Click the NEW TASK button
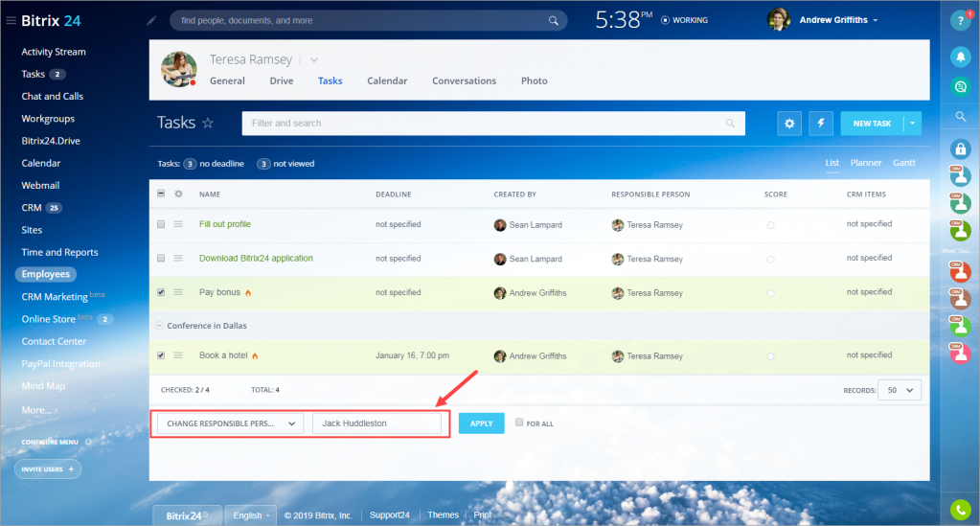This screenshot has width=980, height=526. [x=872, y=124]
